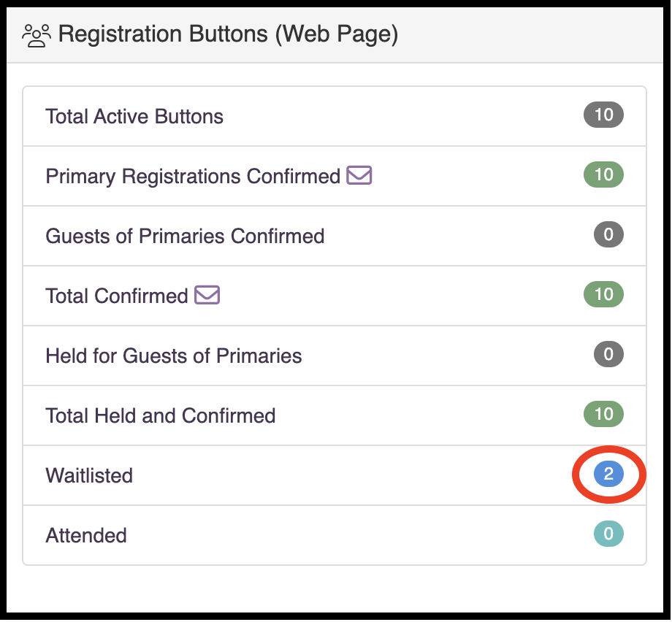Click Guests of Primaries Confirmed count badge
This screenshot has width=672, height=622.
608,234
